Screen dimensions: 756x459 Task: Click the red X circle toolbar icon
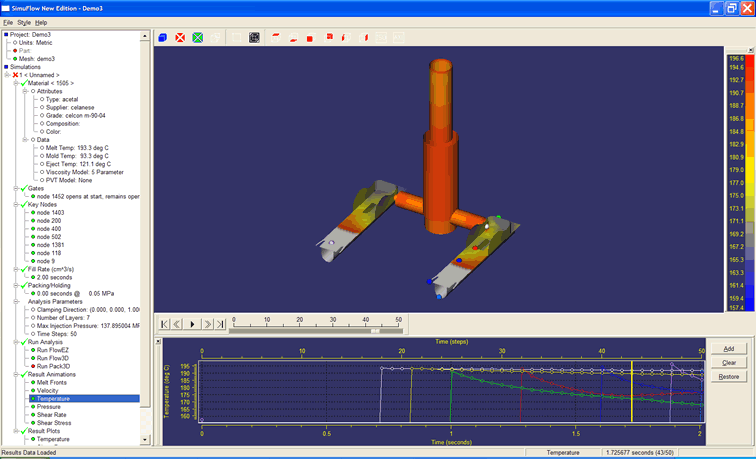coord(180,38)
